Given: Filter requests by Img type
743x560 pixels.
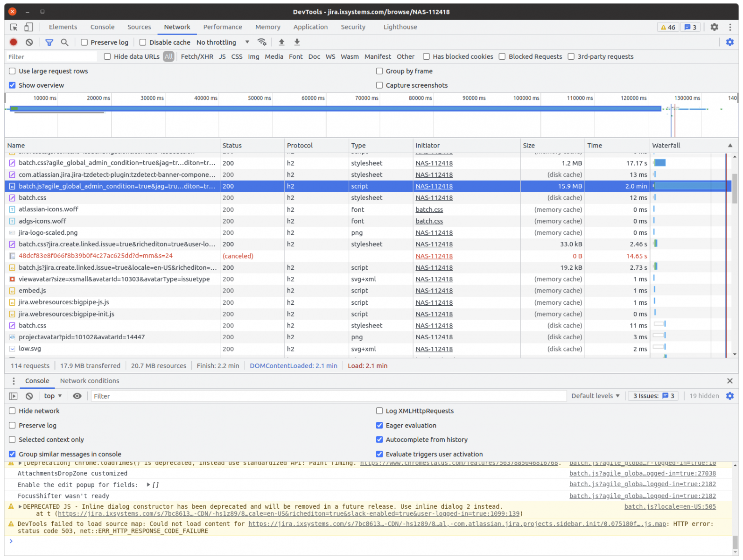Looking at the screenshot, I should pyautogui.click(x=253, y=56).
